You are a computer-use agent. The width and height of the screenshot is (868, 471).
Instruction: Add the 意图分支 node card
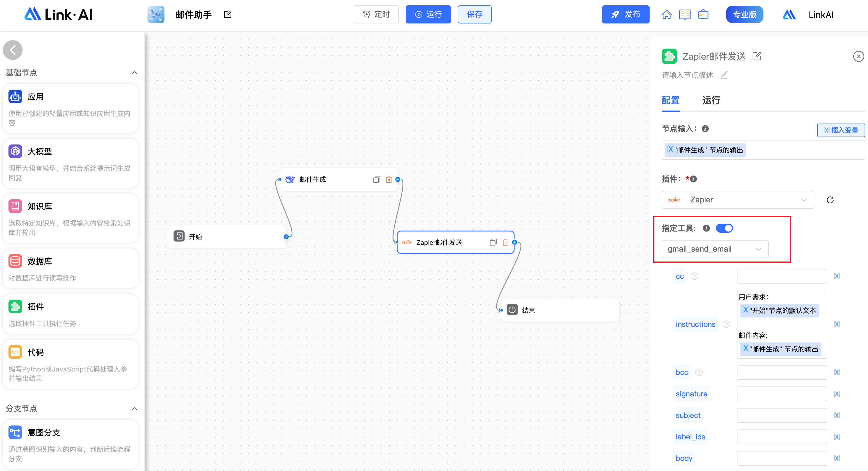point(70,444)
